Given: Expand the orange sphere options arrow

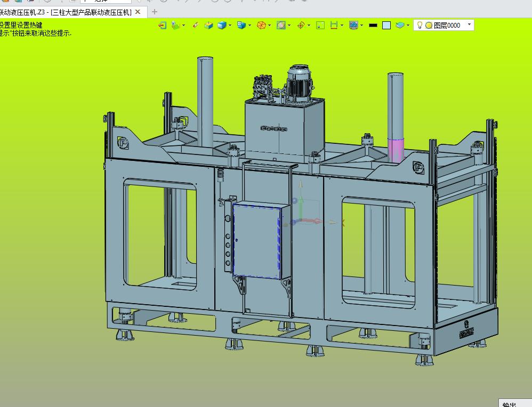Looking at the screenshot, I should tap(269, 25).
